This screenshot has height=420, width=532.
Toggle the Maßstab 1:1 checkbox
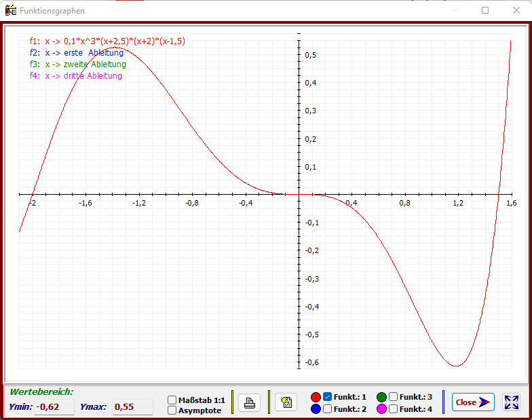click(172, 400)
